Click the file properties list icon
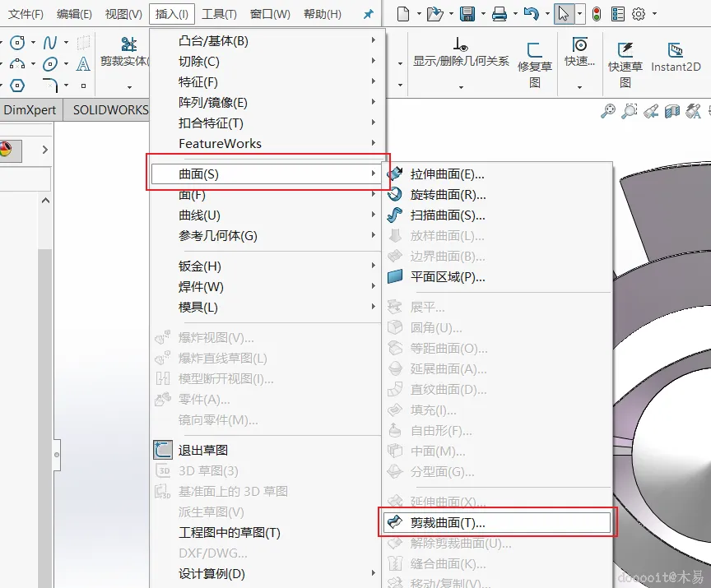Screen dimensions: 711x588 click(617, 14)
